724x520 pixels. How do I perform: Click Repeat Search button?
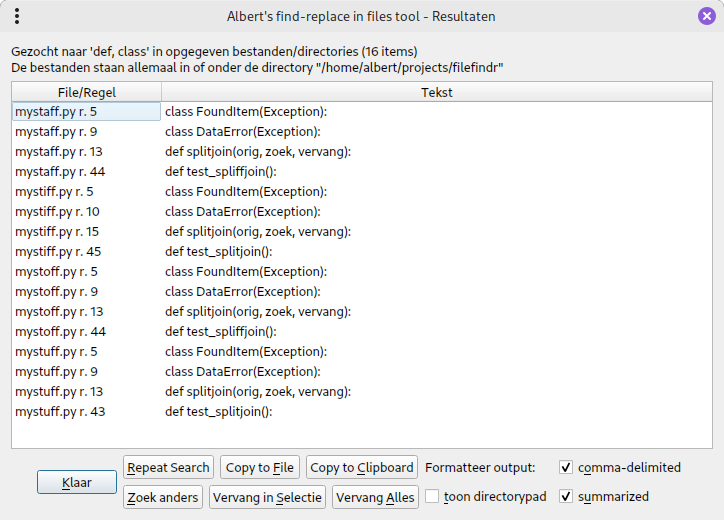coord(168,467)
